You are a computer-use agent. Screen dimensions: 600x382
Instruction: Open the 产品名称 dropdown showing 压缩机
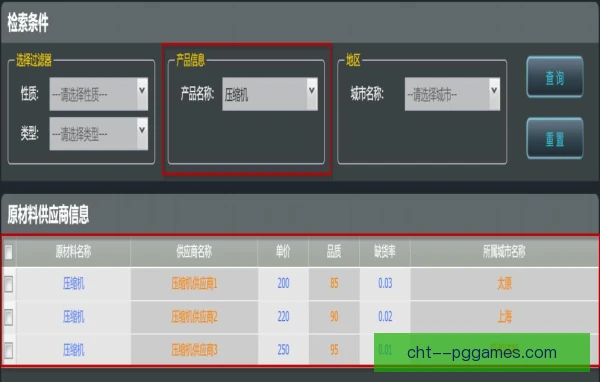(x=270, y=94)
